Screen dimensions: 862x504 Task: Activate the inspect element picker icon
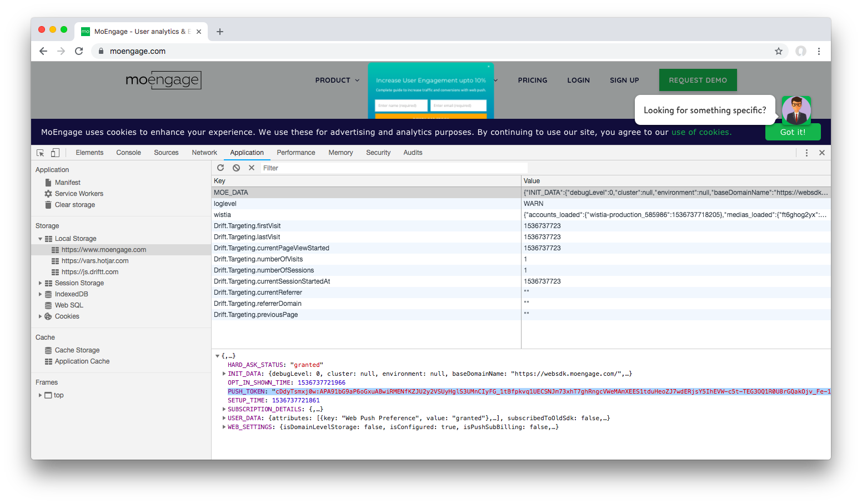41,153
